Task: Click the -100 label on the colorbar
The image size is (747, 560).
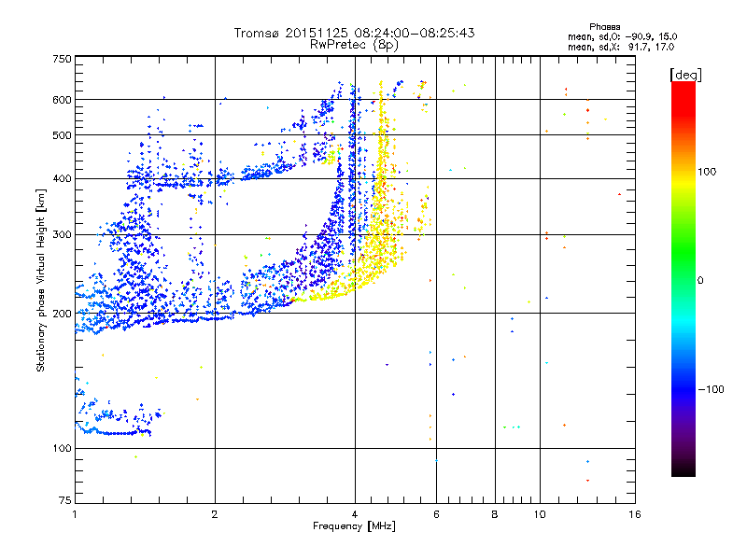Action: [x=711, y=389]
